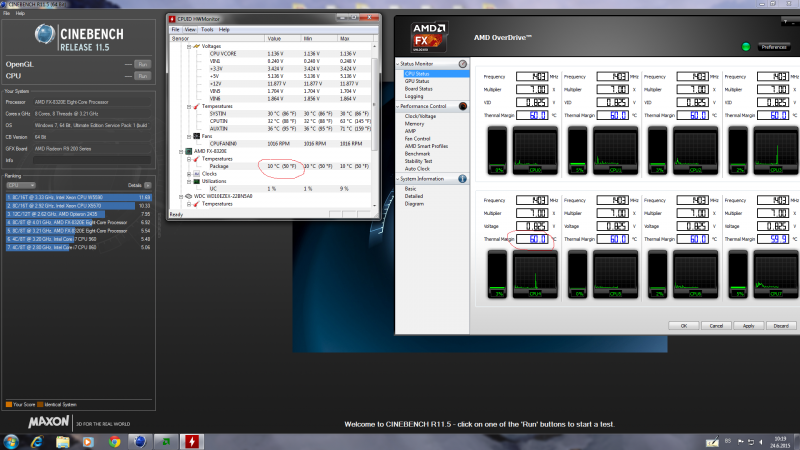This screenshot has width=800, height=450.
Task: Open Internet Explorer from the taskbar
Action: 37,441
